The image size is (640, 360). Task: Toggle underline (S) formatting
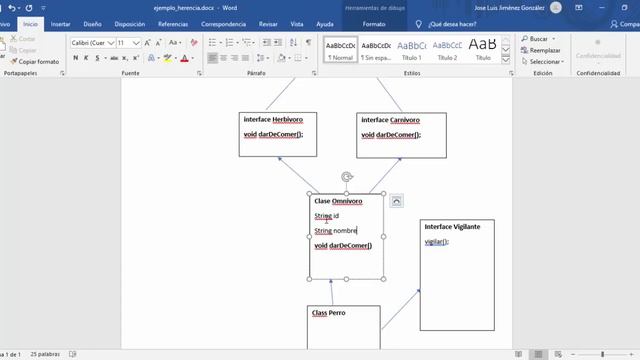[x=97, y=58]
